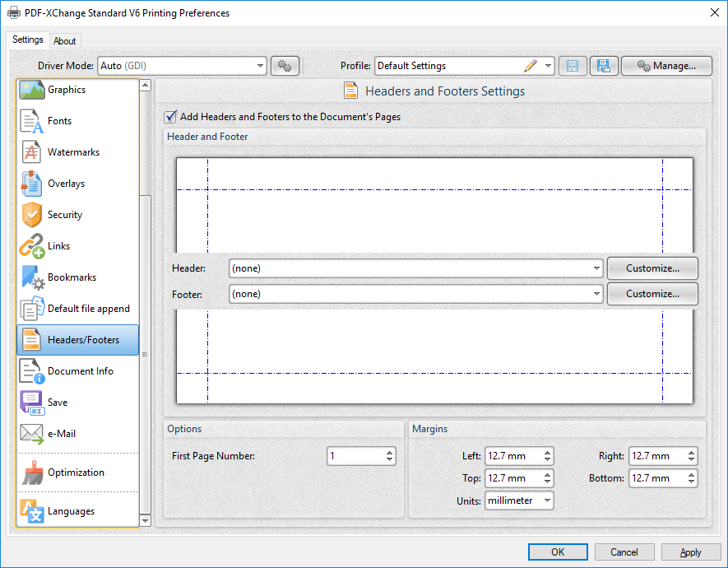Click the Manage... profiles button

666,66
